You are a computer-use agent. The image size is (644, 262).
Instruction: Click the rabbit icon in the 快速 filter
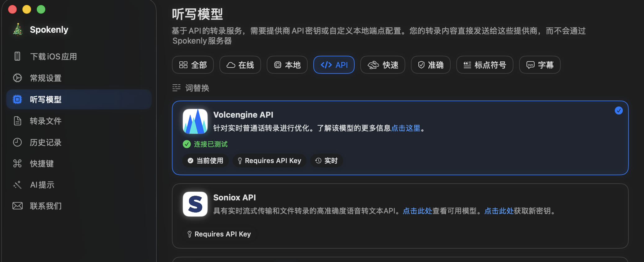pos(373,65)
